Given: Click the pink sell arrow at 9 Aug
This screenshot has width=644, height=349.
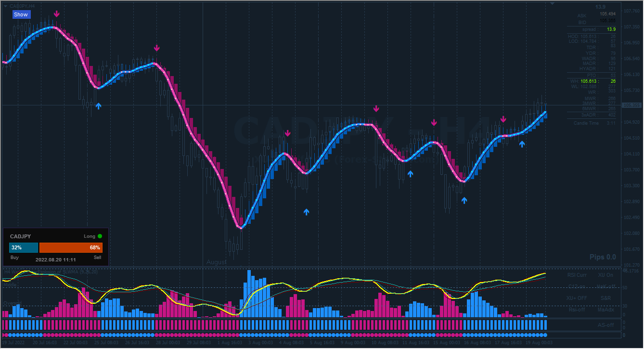Looking at the screenshot, I should pos(376,109).
